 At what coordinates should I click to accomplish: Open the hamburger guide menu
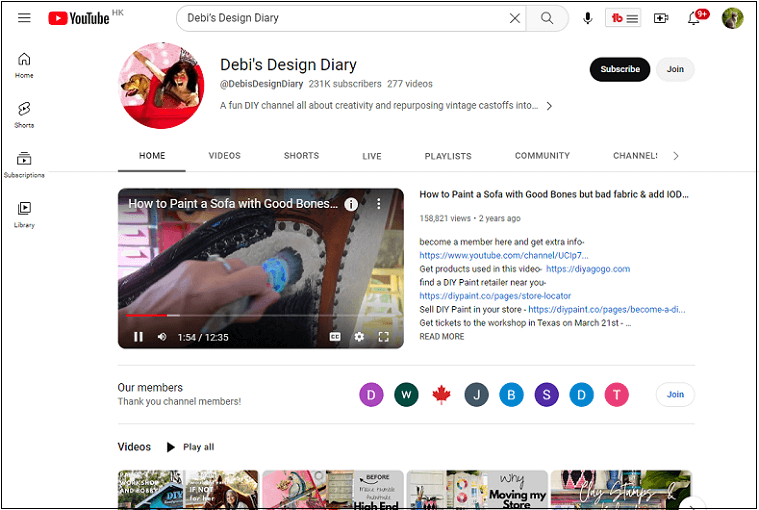(x=24, y=18)
